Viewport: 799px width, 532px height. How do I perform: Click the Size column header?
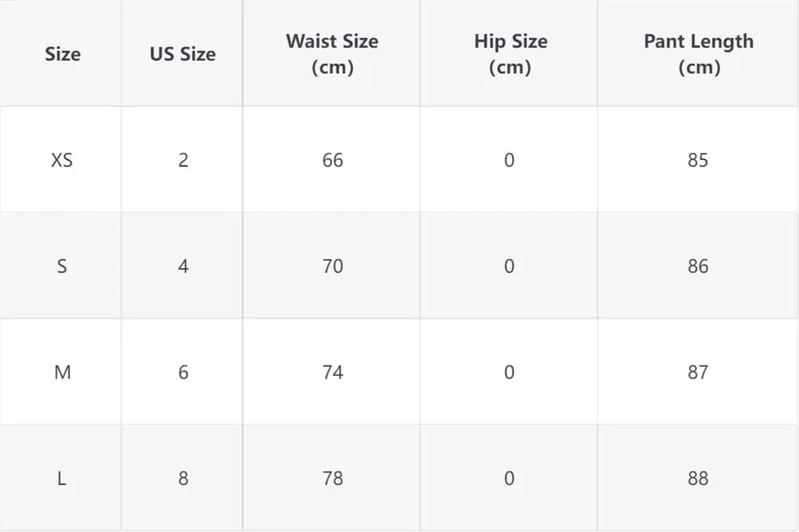point(62,54)
